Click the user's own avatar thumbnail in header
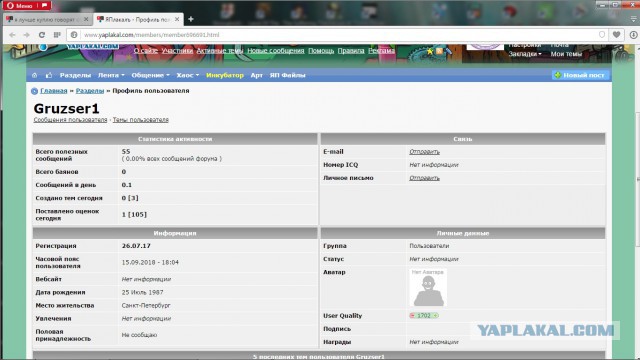The height and width of the screenshot is (360, 640). coord(485,47)
